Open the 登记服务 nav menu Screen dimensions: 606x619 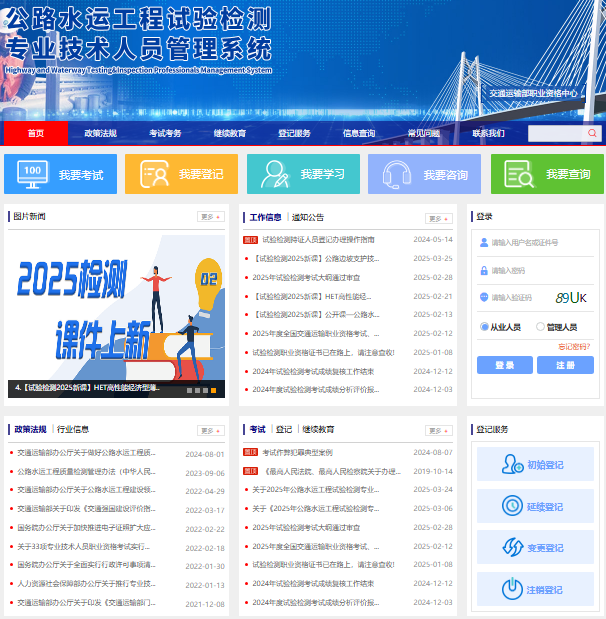point(295,133)
